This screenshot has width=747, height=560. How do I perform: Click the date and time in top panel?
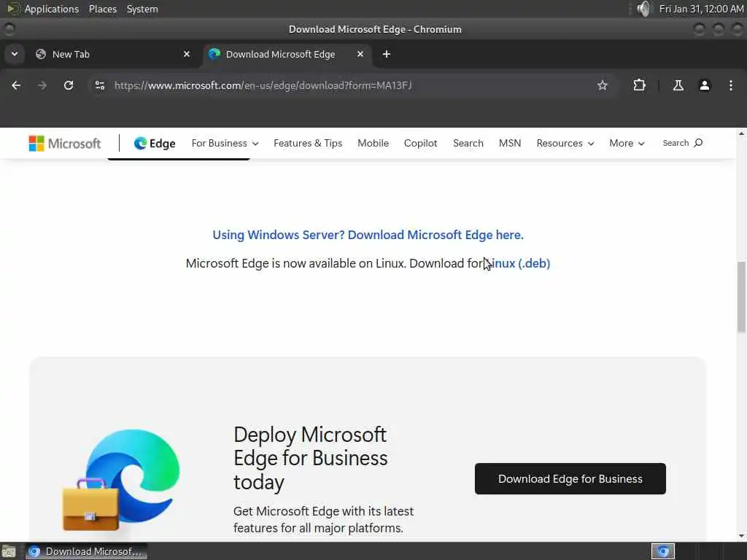[701, 9]
